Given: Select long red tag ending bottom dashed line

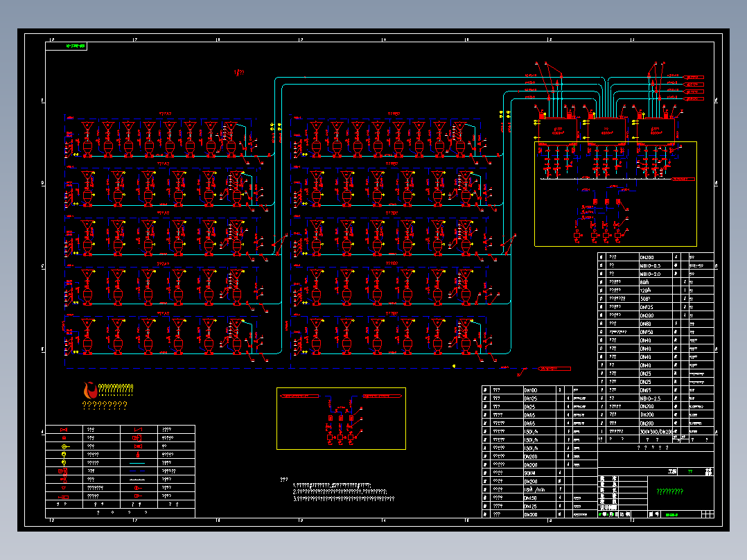Looking at the screenshot, I should pos(554,369).
